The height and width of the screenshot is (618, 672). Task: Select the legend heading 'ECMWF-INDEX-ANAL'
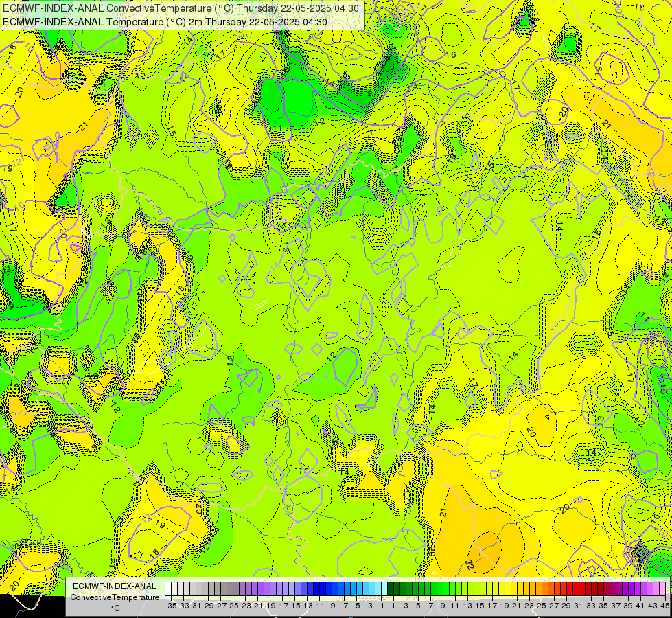[115, 586]
